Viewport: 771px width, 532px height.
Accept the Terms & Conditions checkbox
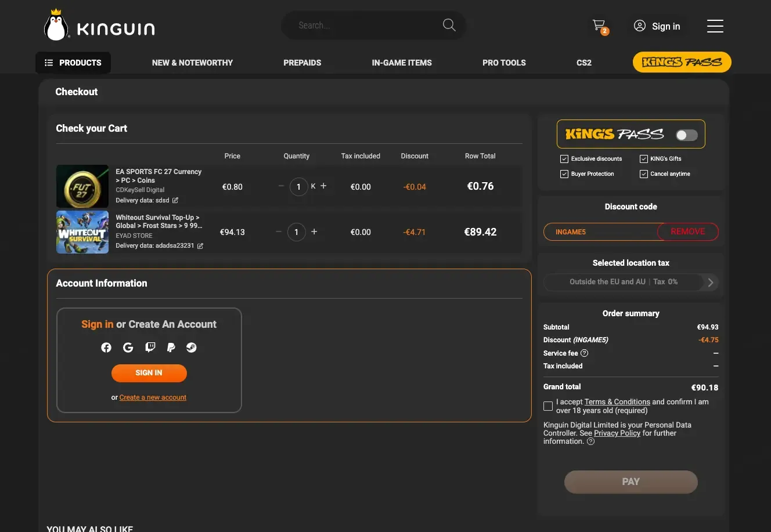pyautogui.click(x=548, y=406)
